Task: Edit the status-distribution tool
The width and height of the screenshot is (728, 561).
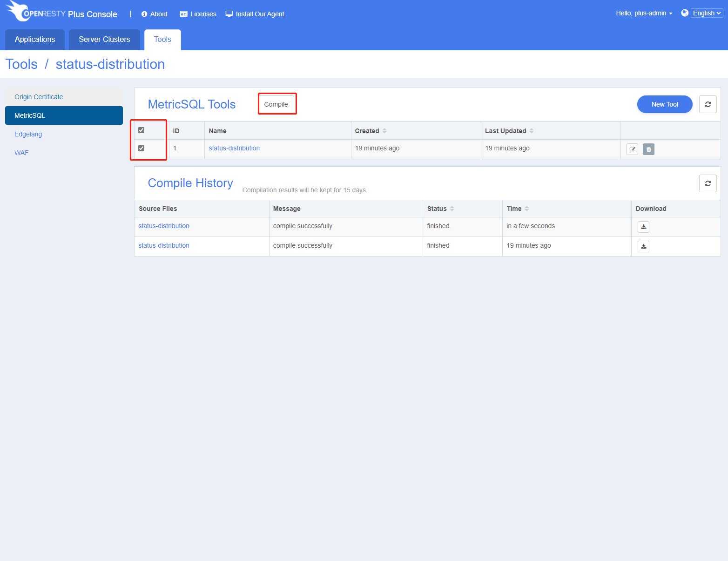Action: (x=632, y=149)
